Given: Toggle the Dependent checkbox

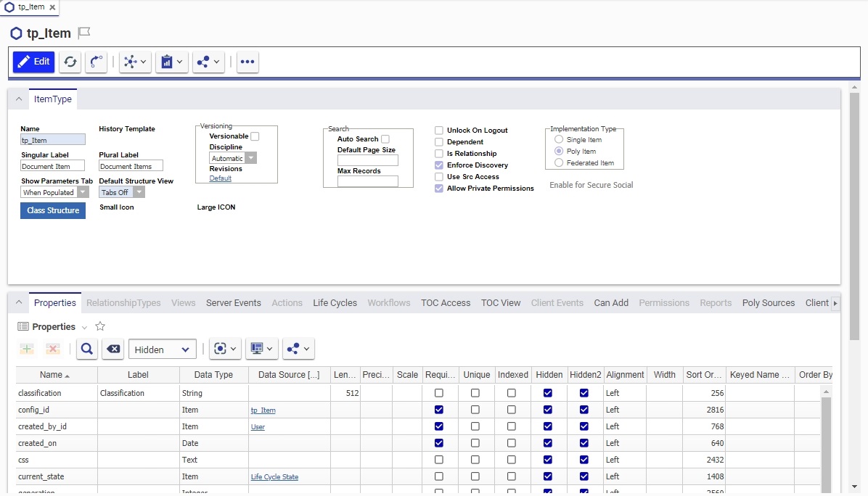Looking at the screenshot, I should pyautogui.click(x=439, y=141).
